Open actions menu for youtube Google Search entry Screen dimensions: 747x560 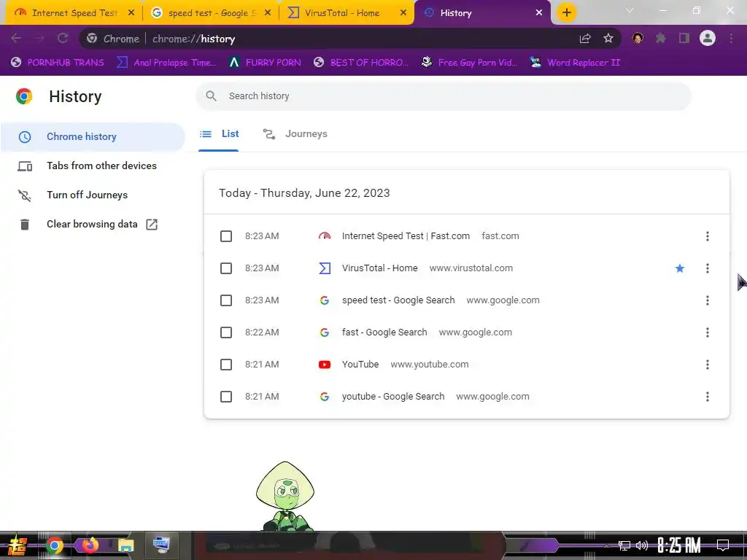click(708, 397)
